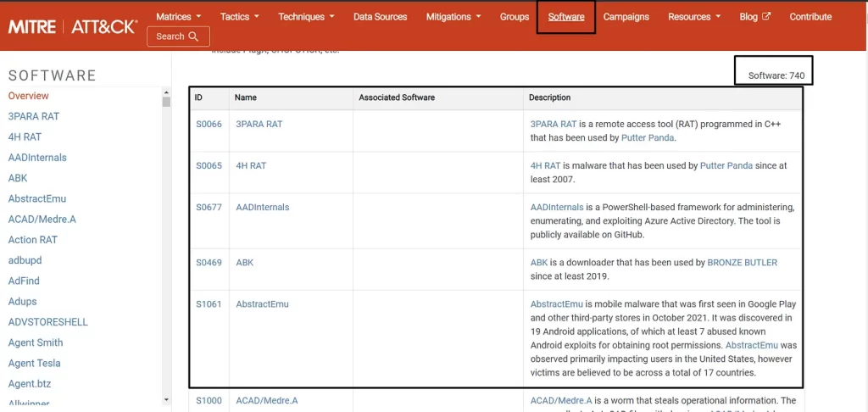868x412 pixels.
Task: Click the Search button
Action: click(x=178, y=36)
